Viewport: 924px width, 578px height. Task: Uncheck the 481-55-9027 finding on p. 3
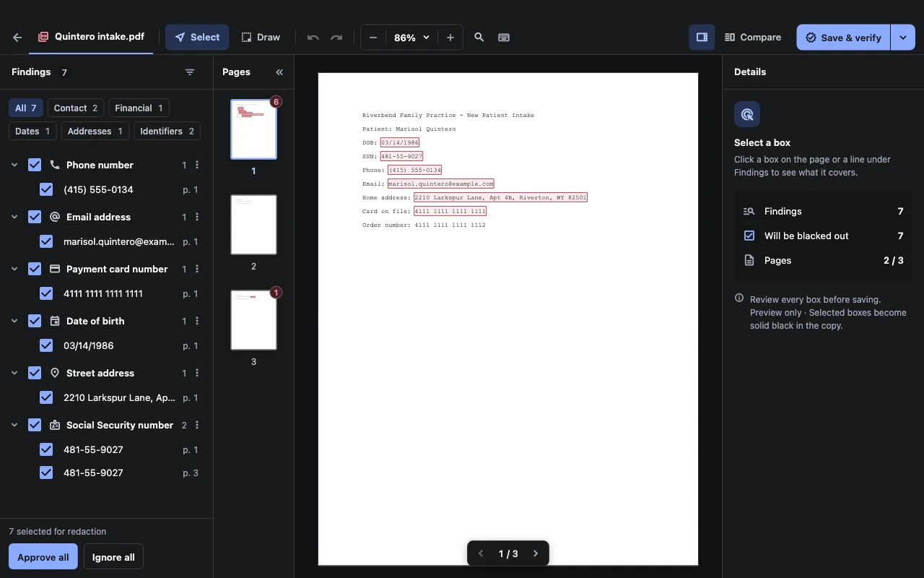click(46, 473)
